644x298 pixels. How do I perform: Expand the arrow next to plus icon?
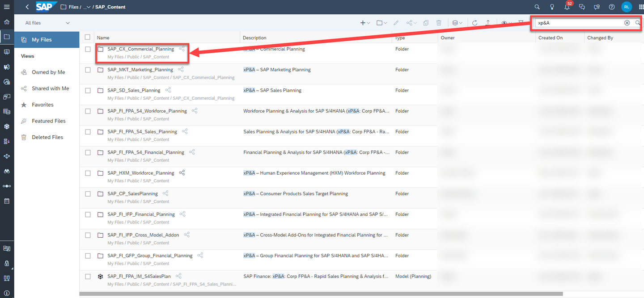[x=369, y=23]
